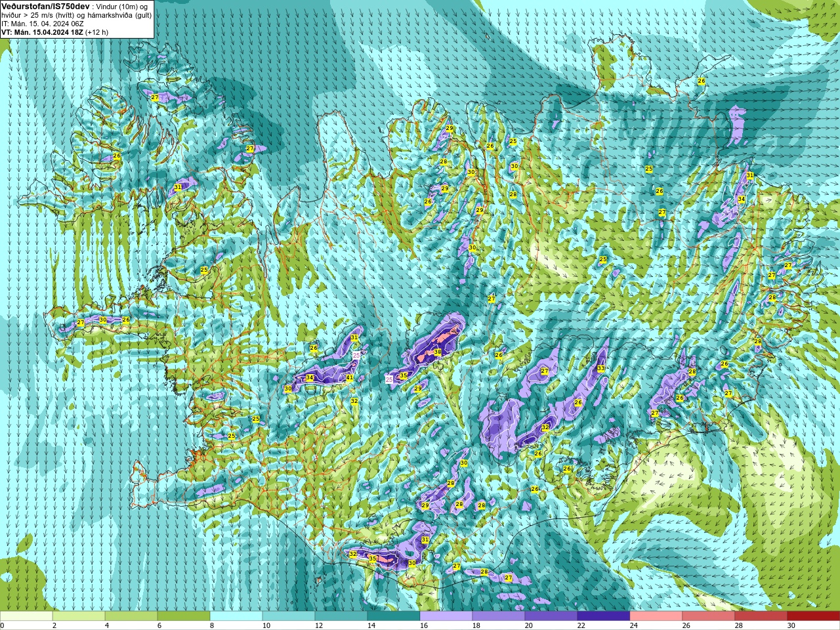Select the turquoise 10–12 m/s legend swatch
Image resolution: width=840 pixels, height=630 pixels.
tap(289, 616)
